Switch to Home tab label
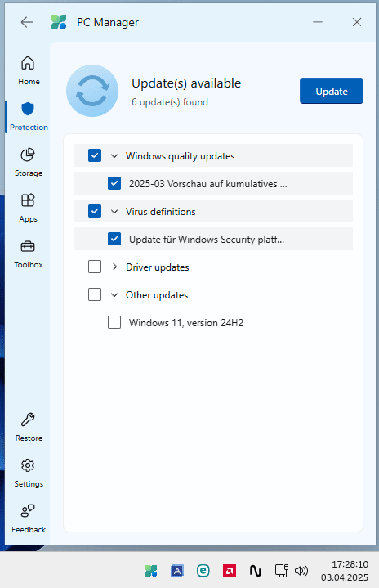The width and height of the screenshot is (379, 588). pyautogui.click(x=29, y=82)
